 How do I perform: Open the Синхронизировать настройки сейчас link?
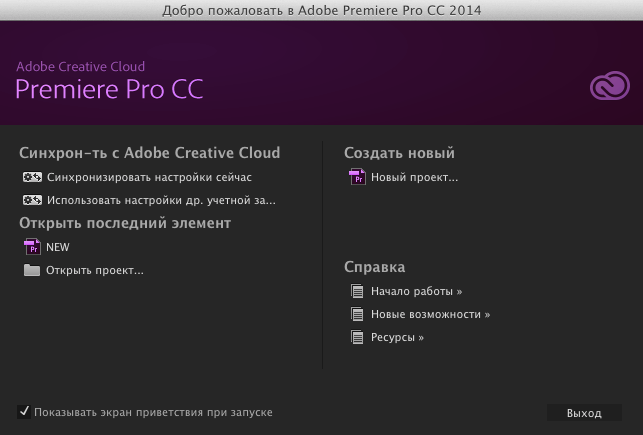(149, 177)
